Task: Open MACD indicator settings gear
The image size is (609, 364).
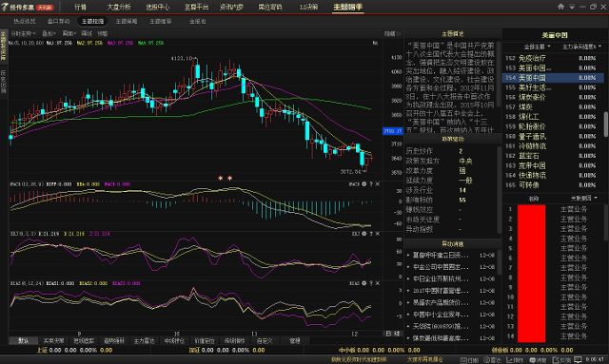Action: click(x=363, y=184)
